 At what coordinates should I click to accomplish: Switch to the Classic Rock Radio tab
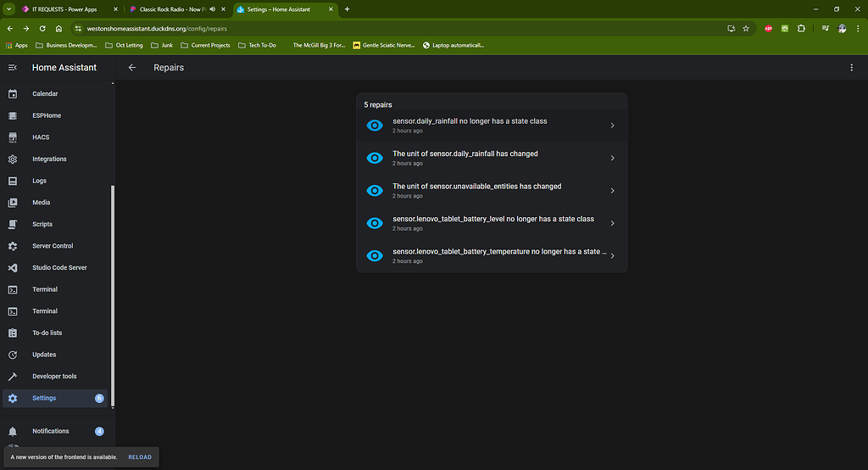172,9
